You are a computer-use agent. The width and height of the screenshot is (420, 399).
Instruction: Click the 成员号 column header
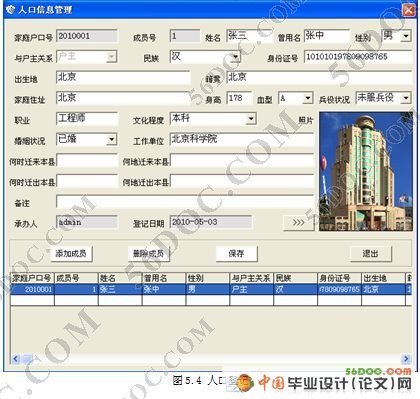click(76, 278)
